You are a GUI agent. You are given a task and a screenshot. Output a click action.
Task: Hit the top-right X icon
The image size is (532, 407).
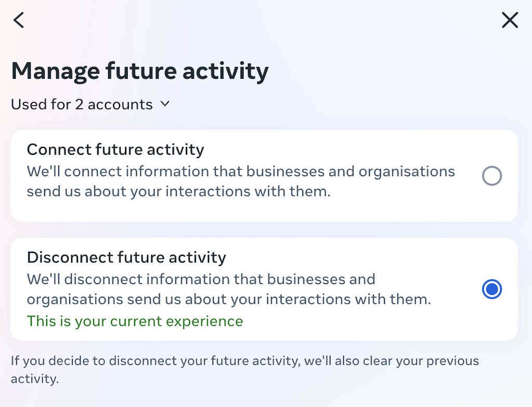(510, 20)
